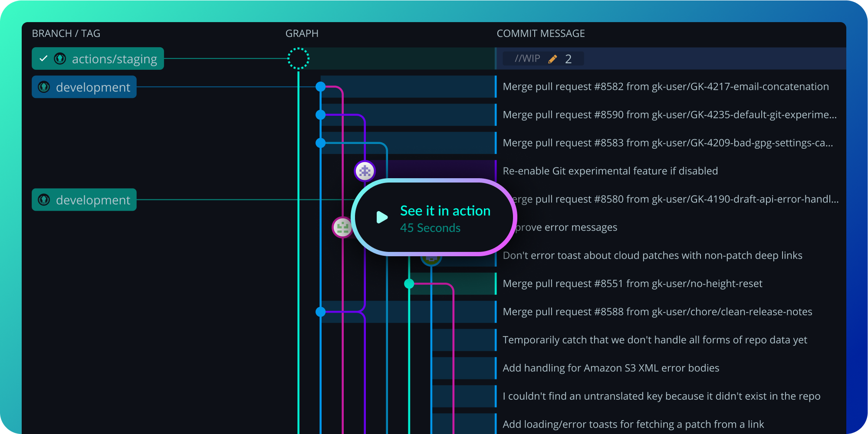
Task: Click the GRAPH column header
Action: click(x=302, y=34)
